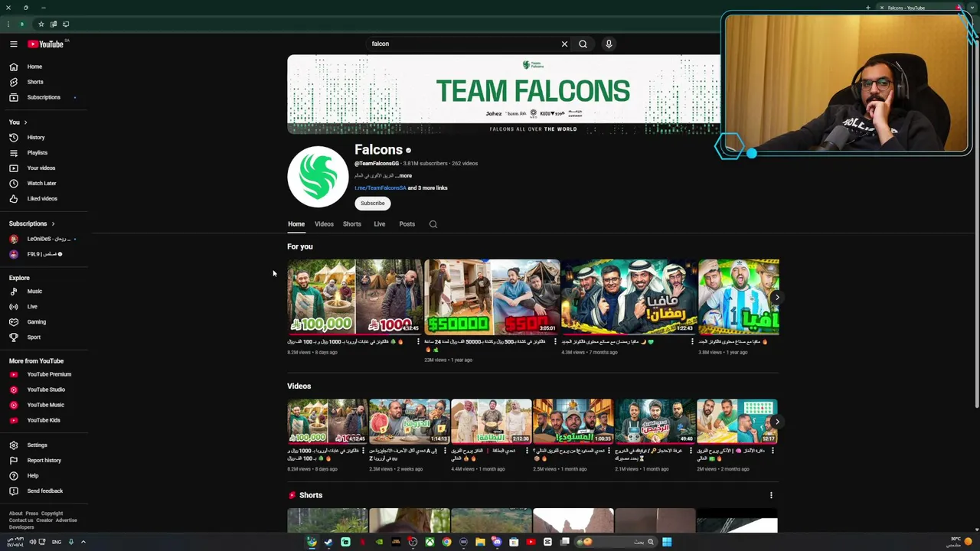Search within channel using magnifier icon
The width and height of the screenshot is (980, 551).
click(433, 224)
